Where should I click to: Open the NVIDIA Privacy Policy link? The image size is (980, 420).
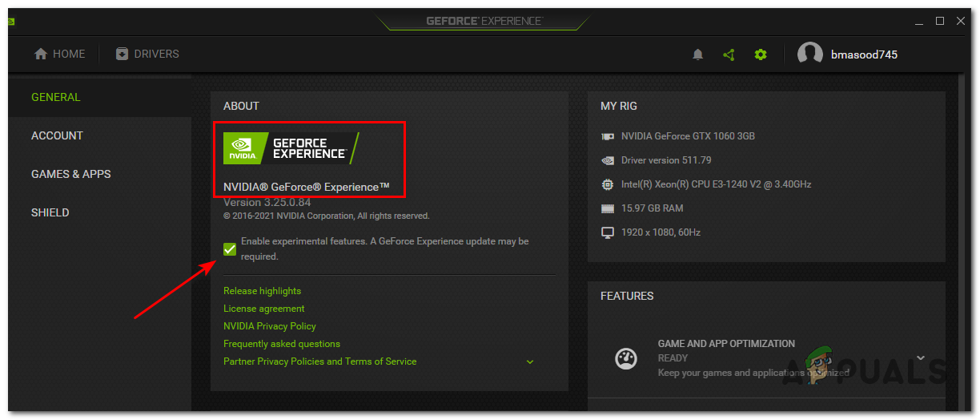click(269, 326)
